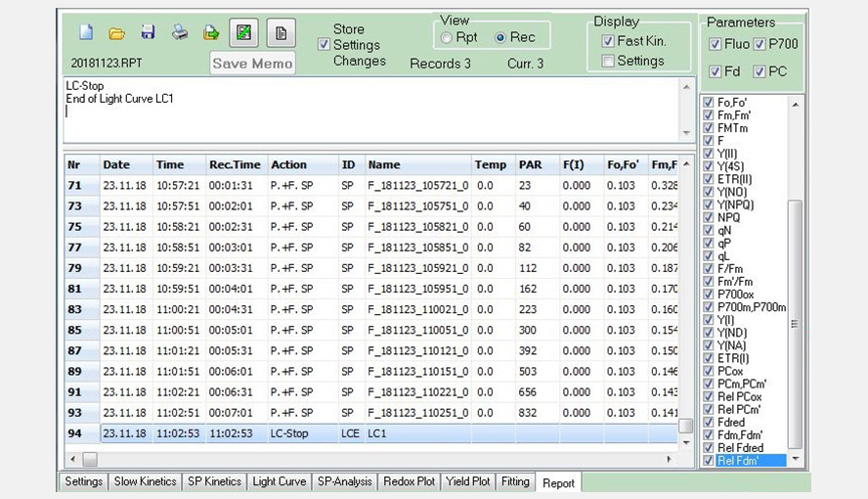Toggle Store Settings Changes checkbox
The width and height of the screenshot is (868, 499).
tap(324, 44)
